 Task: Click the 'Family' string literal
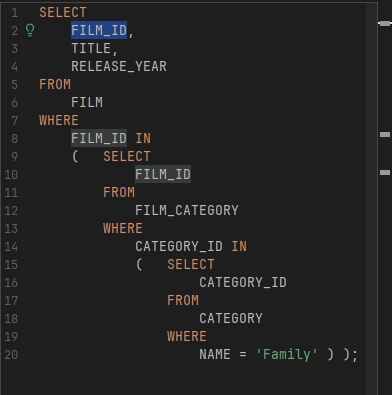[x=287, y=354]
